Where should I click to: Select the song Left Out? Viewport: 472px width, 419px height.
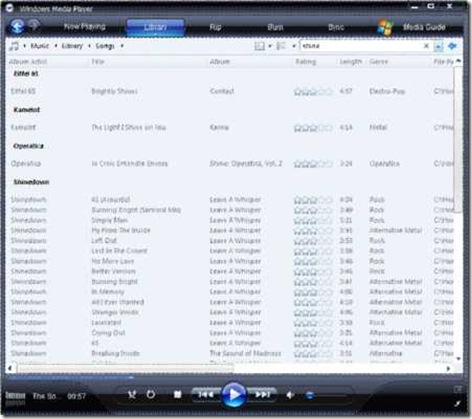point(104,241)
